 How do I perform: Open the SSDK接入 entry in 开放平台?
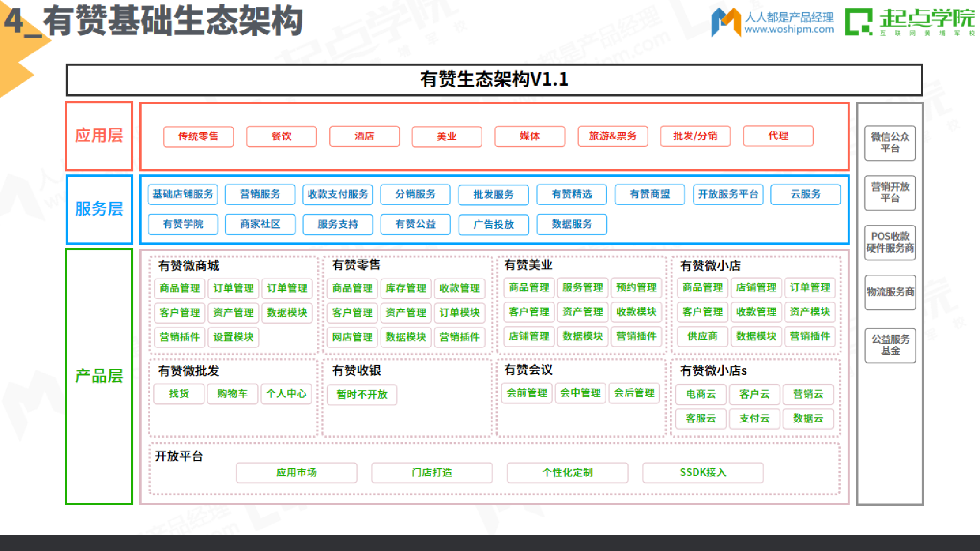pos(703,472)
